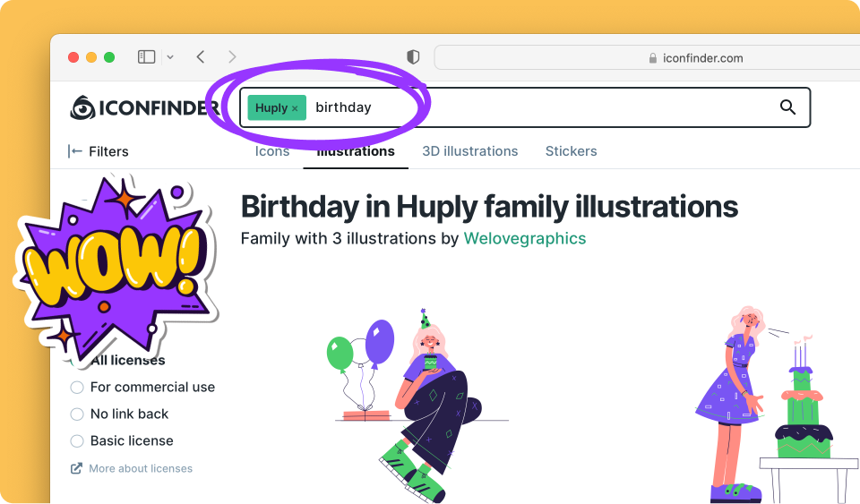Open the Welovegraphics author link
This screenshot has width=860, height=504.
point(524,239)
